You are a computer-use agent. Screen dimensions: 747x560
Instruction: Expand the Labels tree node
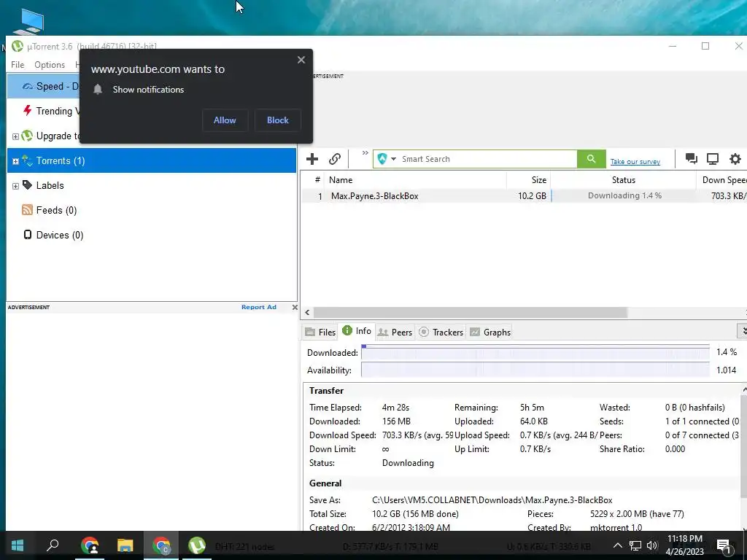pos(15,186)
